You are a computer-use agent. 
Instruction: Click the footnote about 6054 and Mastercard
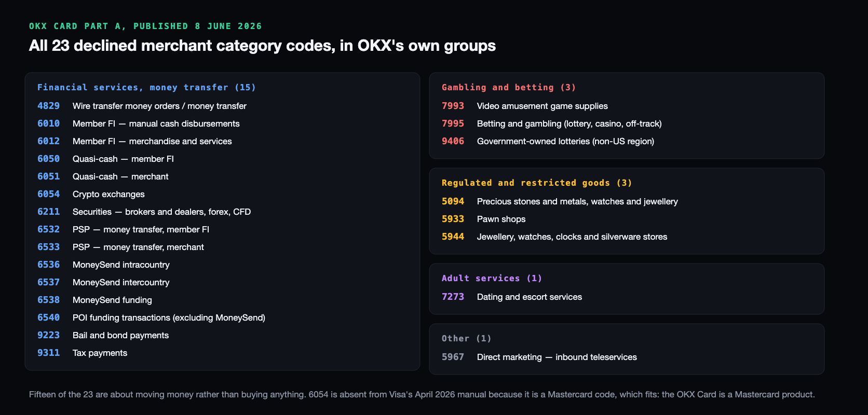click(422, 394)
